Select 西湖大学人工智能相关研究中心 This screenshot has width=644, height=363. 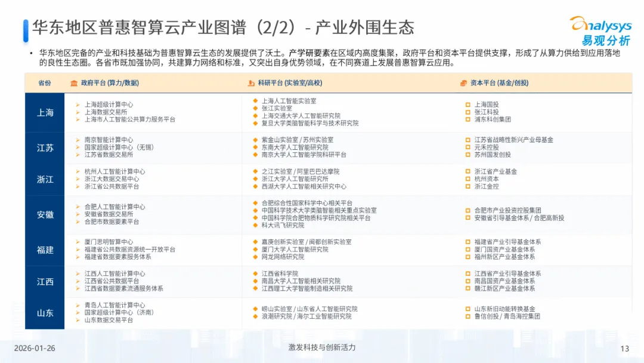[x=304, y=187]
